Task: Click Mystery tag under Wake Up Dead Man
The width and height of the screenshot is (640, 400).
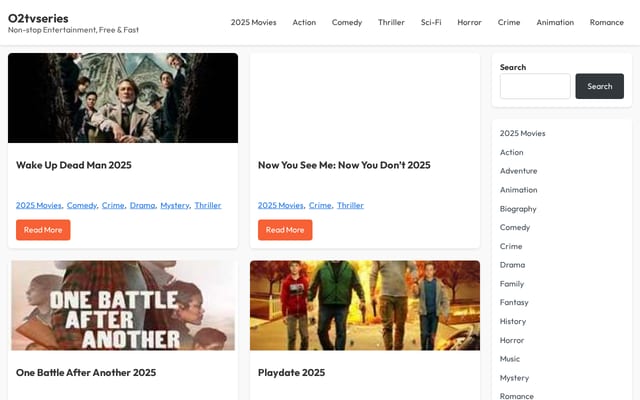Action: [175, 205]
